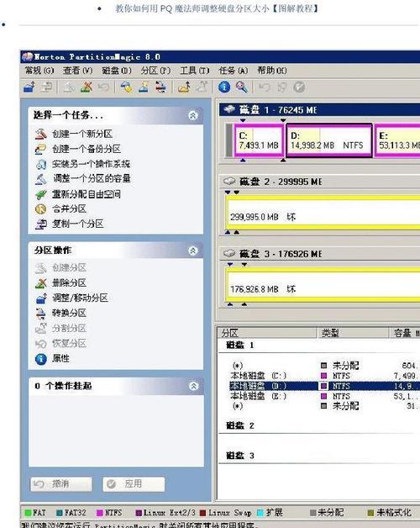The width and height of the screenshot is (420, 528).
Task: Collapse the 分区操作 panel chevron
Action: (x=193, y=251)
